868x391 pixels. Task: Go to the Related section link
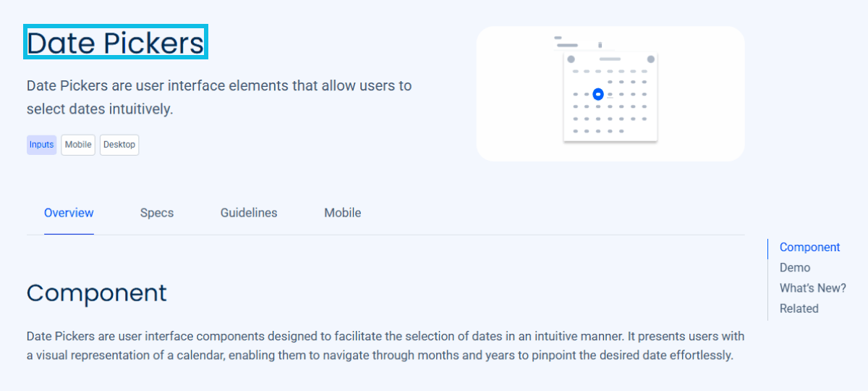[x=799, y=308]
